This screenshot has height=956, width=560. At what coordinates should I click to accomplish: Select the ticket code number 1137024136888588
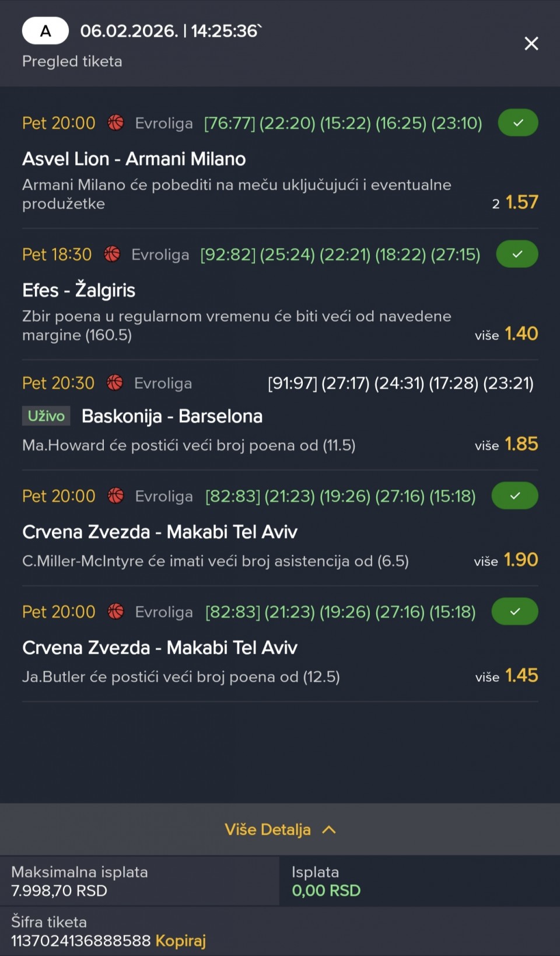click(80, 941)
